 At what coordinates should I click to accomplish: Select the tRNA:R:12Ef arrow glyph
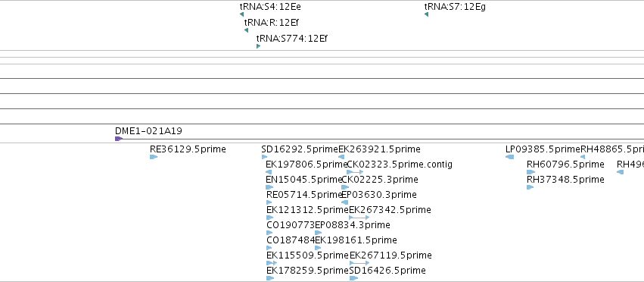246,30
